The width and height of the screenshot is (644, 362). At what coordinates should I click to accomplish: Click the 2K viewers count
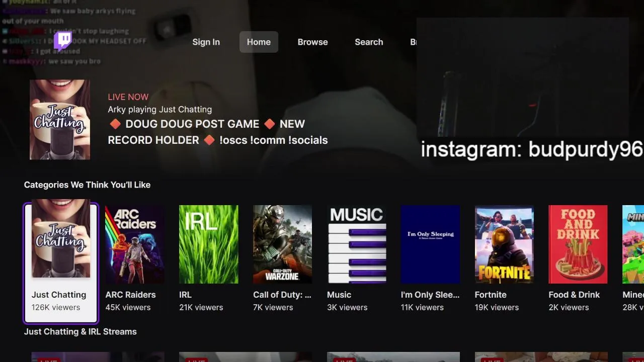pos(569,307)
